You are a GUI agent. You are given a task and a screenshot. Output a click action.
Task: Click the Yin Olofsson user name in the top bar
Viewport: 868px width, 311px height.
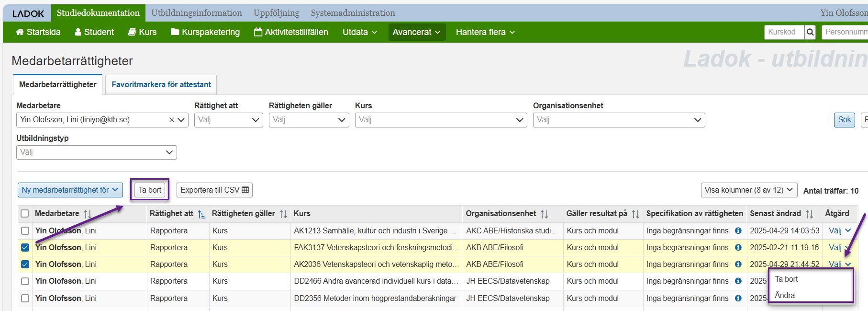844,13
